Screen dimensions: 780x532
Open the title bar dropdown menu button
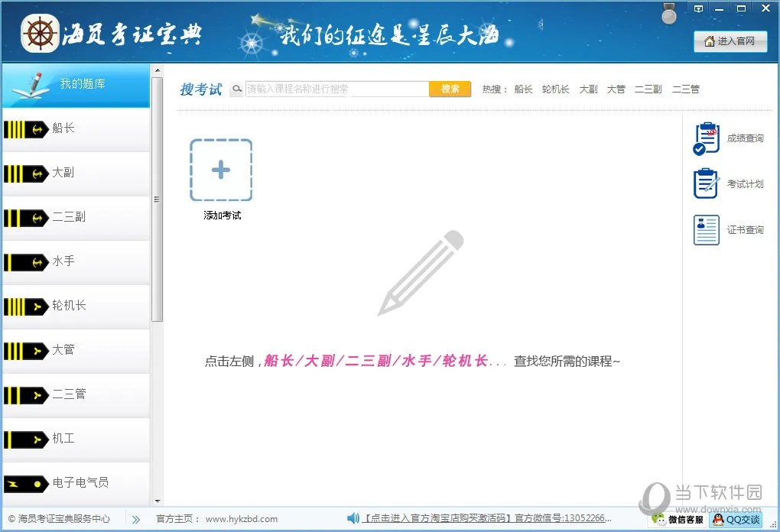(x=698, y=8)
